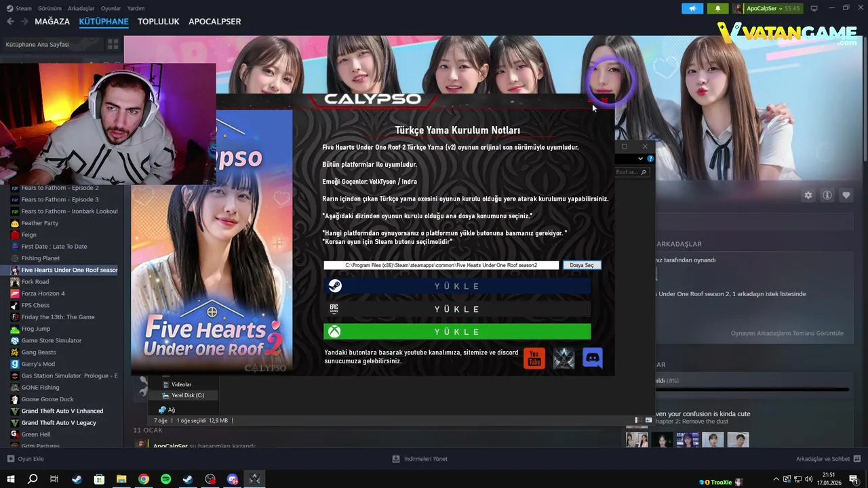The image size is (868, 488).
Task: Go forward with Steam forward arrow
Action: point(24,22)
